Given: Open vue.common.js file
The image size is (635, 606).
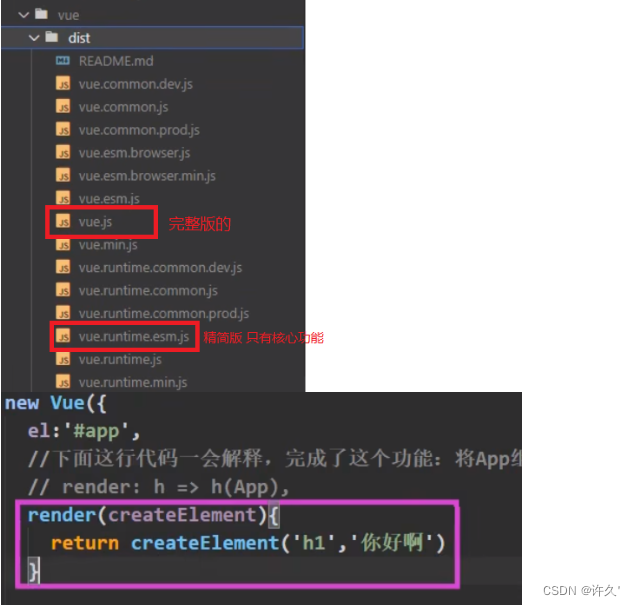Looking at the screenshot, I should tap(123, 107).
